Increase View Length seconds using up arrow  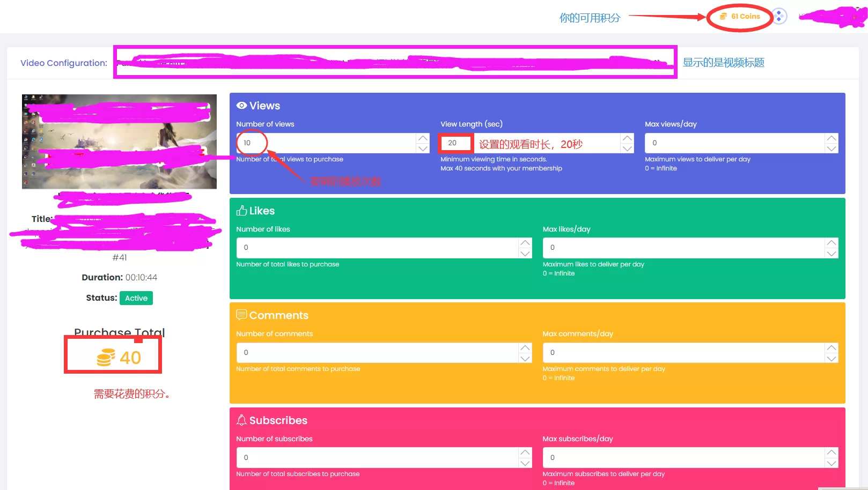pyautogui.click(x=627, y=138)
